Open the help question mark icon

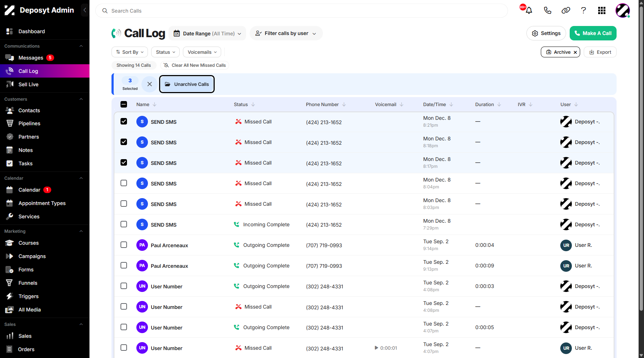[x=583, y=10]
